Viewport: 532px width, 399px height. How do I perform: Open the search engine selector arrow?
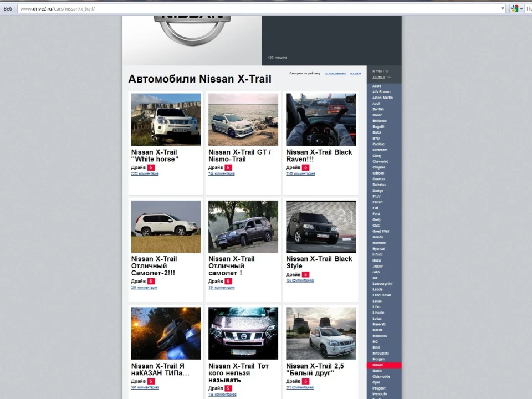[x=521, y=9]
